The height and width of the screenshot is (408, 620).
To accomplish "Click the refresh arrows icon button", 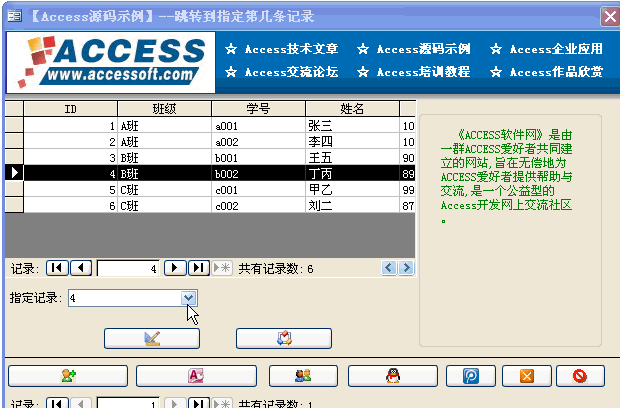I will coord(284,338).
